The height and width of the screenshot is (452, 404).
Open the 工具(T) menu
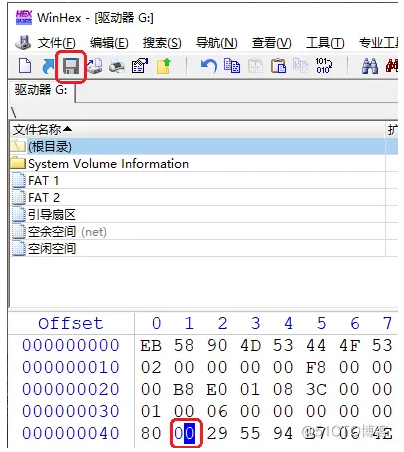pyautogui.click(x=325, y=43)
